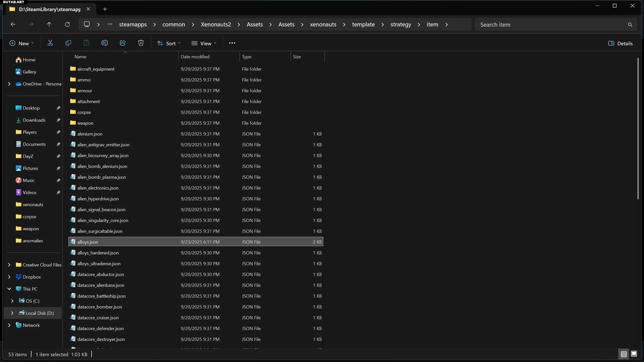The width and height of the screenshot is (644, 362).
Task: Toggle the Details pane
Action: point(620,43)
